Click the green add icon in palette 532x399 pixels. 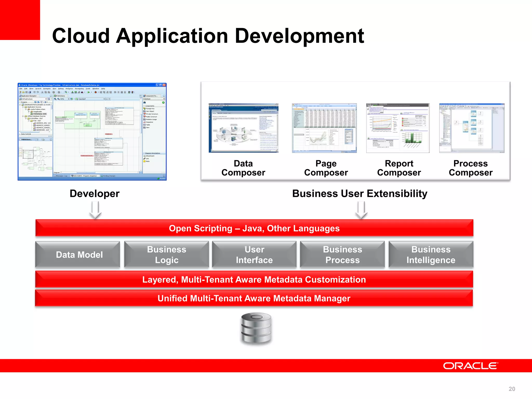[163, 103]
